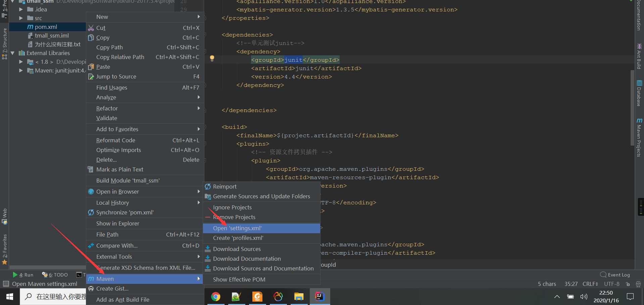Click the CRLF line separator selector
The image size is (644, 305).
(590, 284)
